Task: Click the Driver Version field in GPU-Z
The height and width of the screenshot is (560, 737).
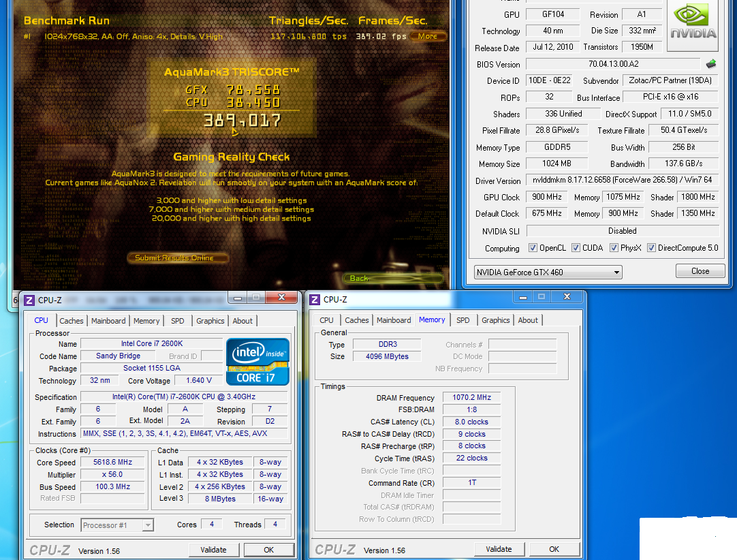Action: pyautogui.click(x=623, y=180)
